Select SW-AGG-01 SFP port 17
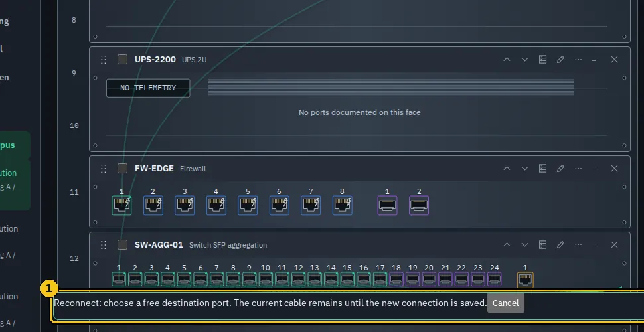The height and width of the screenshot is (332, 644). [380, 279]
